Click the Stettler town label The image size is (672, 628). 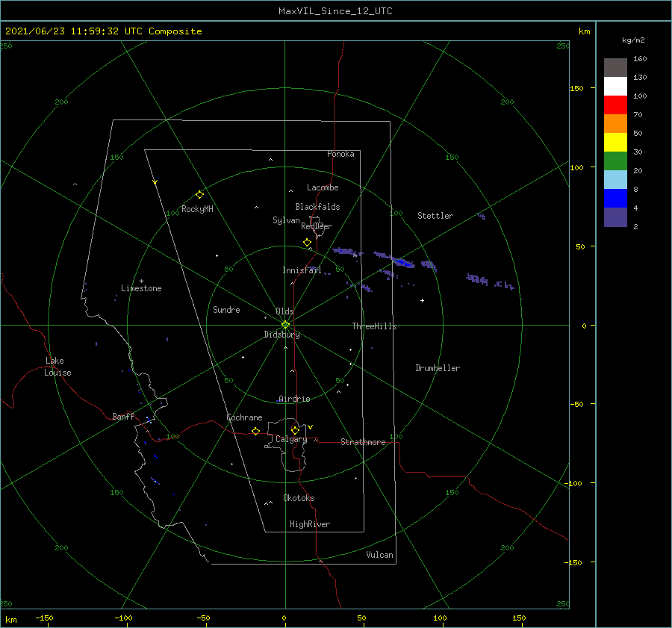point(435,216)
